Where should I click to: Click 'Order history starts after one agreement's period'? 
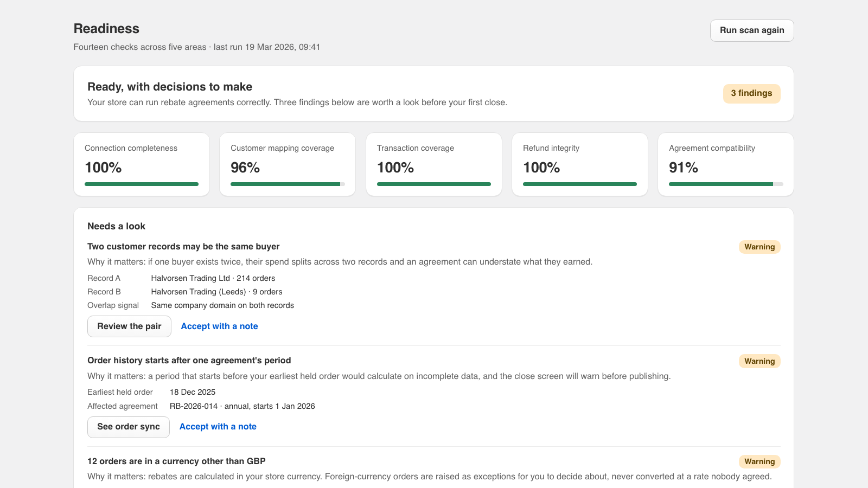click(189, 361)
